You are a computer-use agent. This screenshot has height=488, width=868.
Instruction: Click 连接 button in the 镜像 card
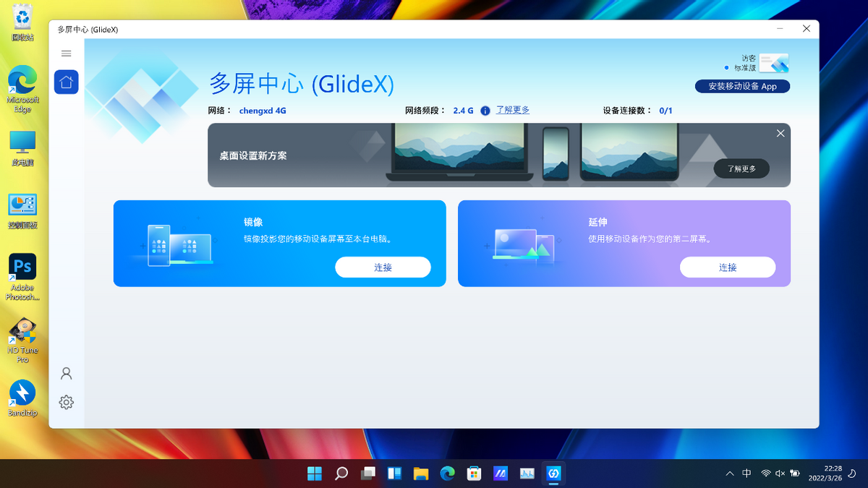383,267
